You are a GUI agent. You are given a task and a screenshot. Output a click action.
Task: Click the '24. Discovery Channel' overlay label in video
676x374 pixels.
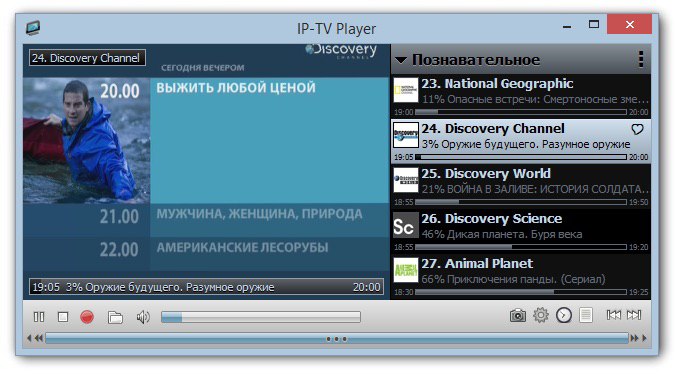(87, 58)
